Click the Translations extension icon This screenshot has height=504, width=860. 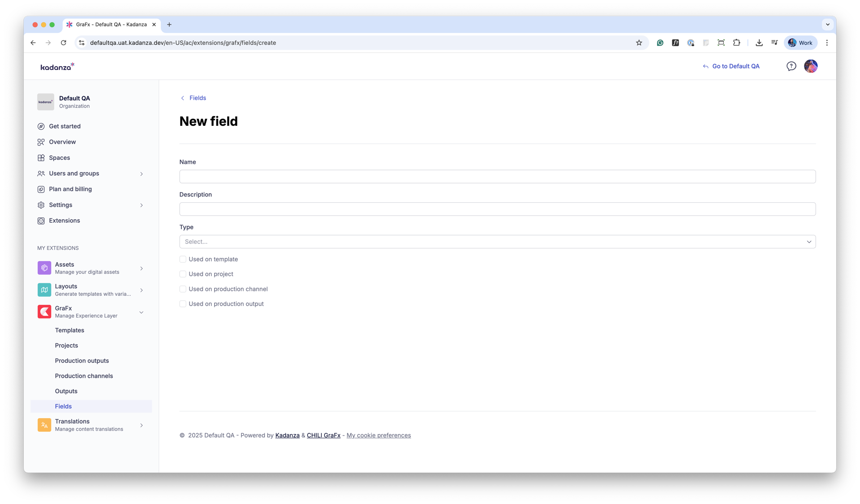point(44,425)
